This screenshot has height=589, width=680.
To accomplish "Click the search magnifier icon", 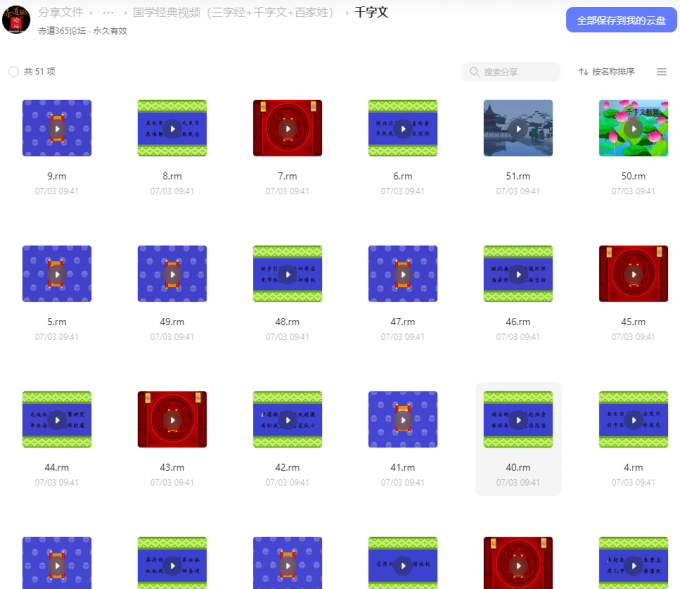I will pyautogui.click(x=474, y=72).
